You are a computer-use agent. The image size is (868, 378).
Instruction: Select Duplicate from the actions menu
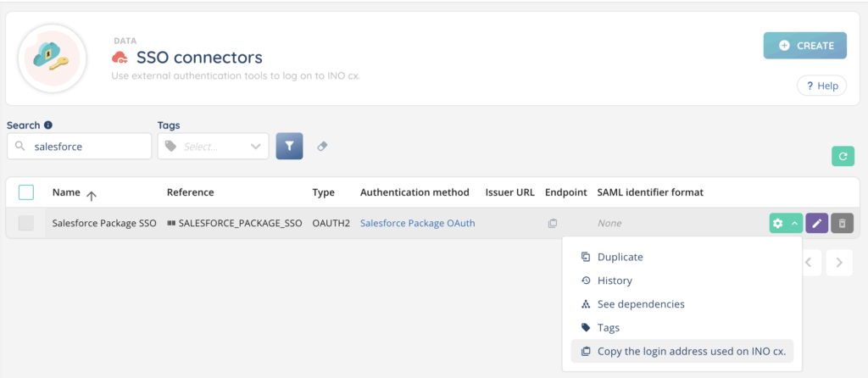coord(620,257)
